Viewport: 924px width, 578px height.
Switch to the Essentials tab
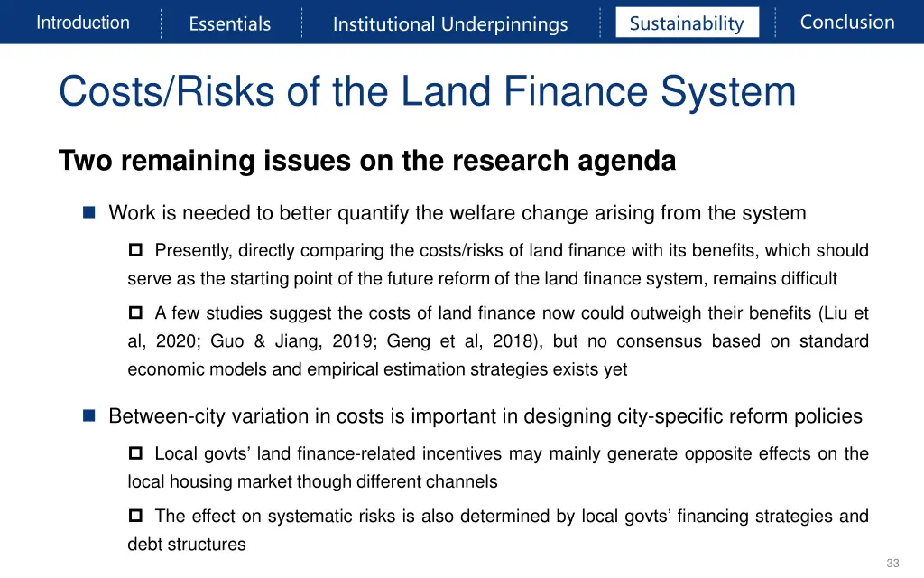pyautogui.click(x=229, y=23)
